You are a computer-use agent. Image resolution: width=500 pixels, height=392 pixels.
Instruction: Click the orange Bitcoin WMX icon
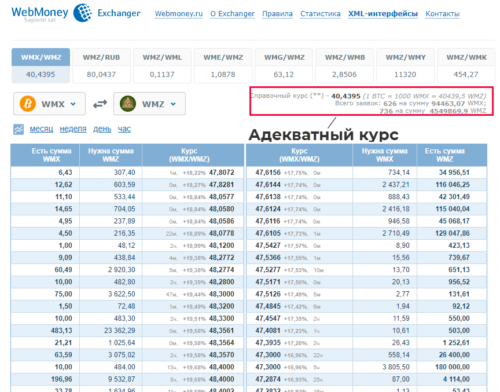pos(28,104)
